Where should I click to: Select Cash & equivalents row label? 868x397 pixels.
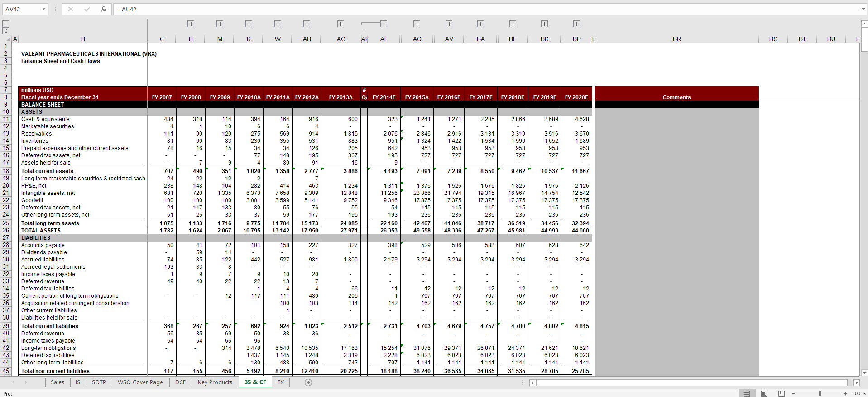(x=45, y=119)
